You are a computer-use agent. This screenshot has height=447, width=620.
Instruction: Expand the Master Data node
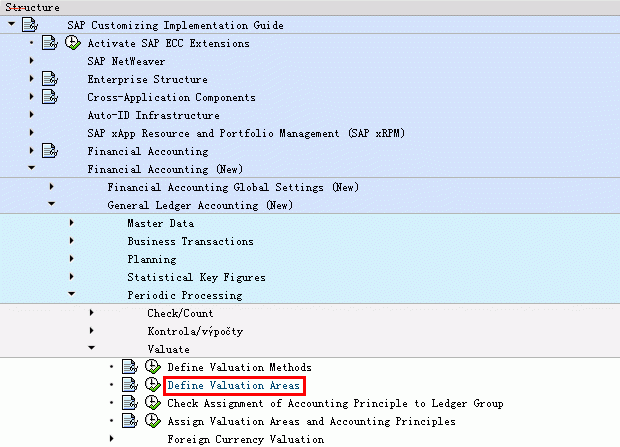click(72, 222)
